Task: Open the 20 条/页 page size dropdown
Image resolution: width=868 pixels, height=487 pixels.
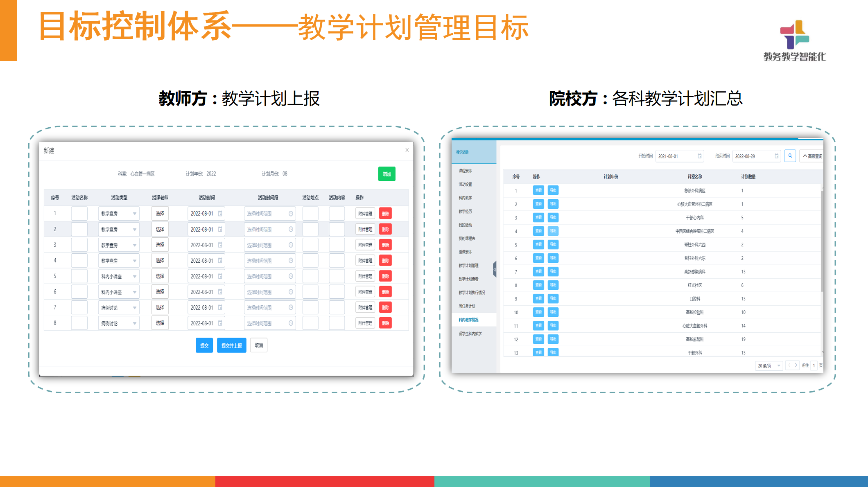Action: [x=769, y=365]
